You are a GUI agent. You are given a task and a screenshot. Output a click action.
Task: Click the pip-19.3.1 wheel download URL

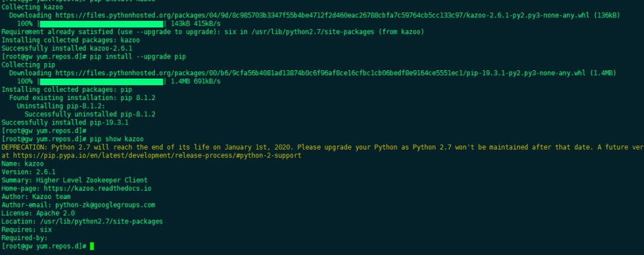320,73
